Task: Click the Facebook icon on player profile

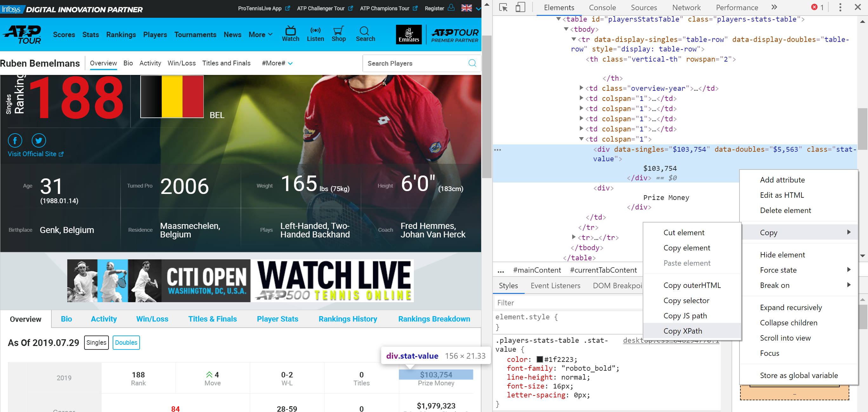Action: [x=15, y=141]
